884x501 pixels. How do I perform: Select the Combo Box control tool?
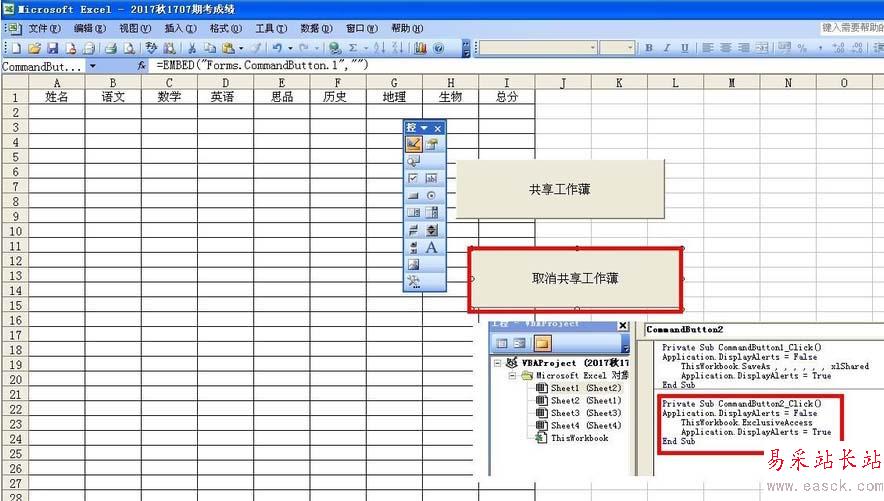[x=431, y=212]
